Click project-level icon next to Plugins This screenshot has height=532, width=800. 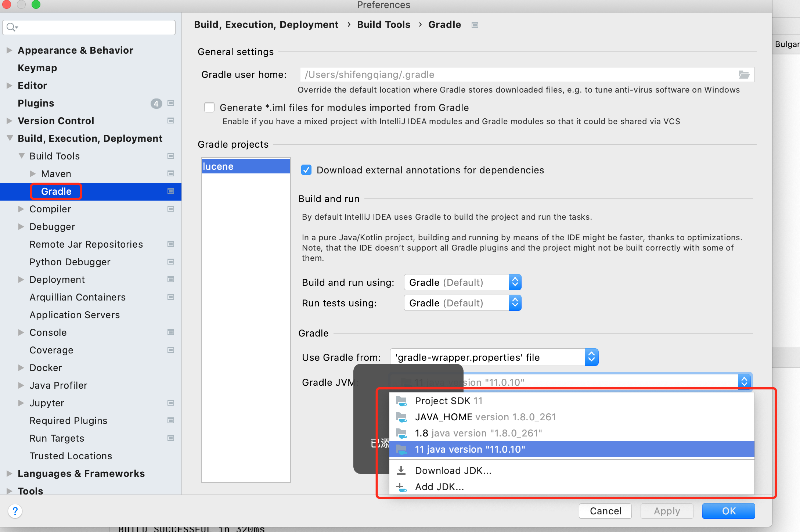coord(171,103)
